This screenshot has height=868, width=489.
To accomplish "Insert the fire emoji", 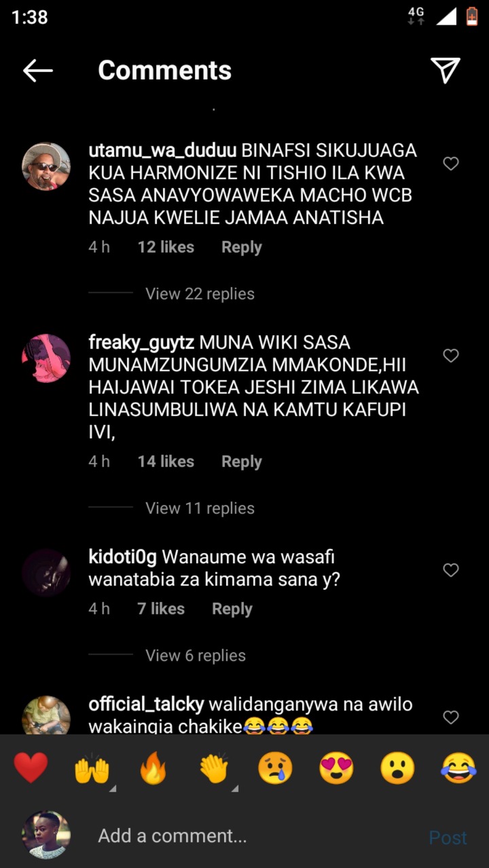I will (x=153, y=769).
